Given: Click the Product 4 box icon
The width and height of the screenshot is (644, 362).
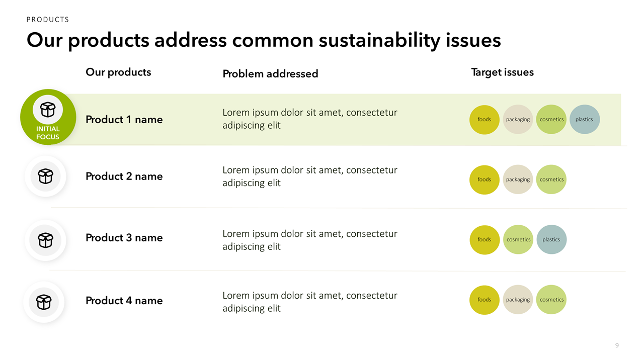Looking at the screenshot, I should coord(44,302).
